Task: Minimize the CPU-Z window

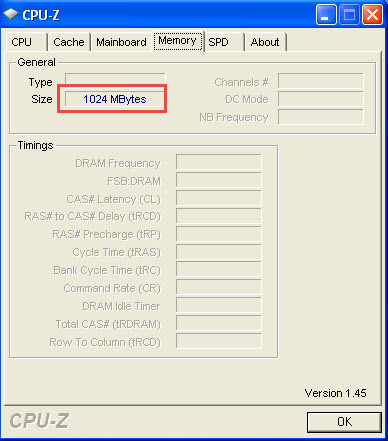Action: [x=326, y=15]
